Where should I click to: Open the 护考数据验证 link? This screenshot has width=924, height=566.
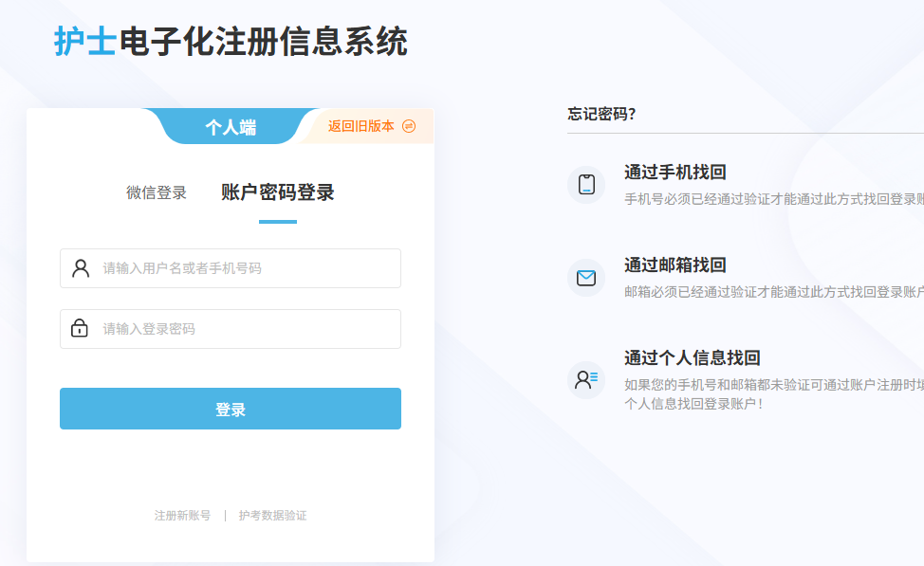(272, 516)
